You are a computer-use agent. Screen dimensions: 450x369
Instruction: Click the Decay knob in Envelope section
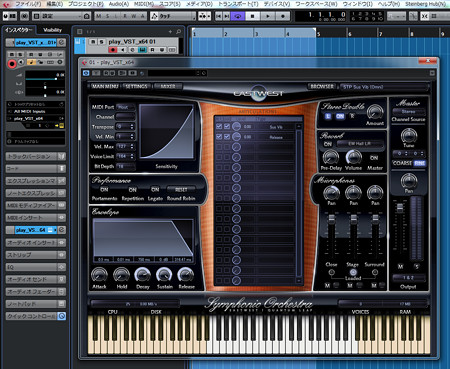[x=143, y=275]
